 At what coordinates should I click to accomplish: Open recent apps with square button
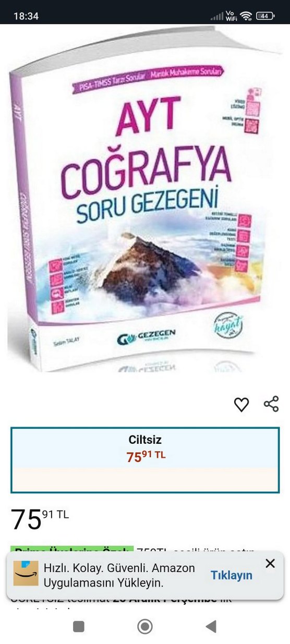tap(79, 626)
